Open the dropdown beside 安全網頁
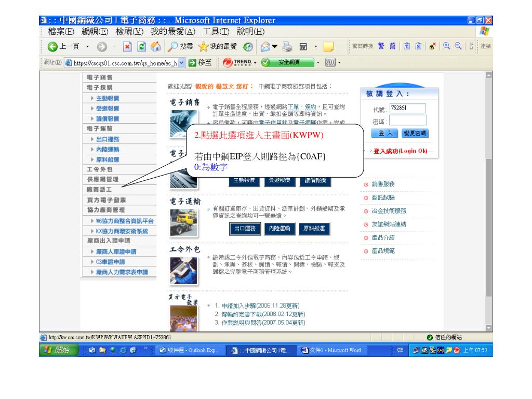The image size is (532, 399). pyautogui.click(x=318, y=63)
